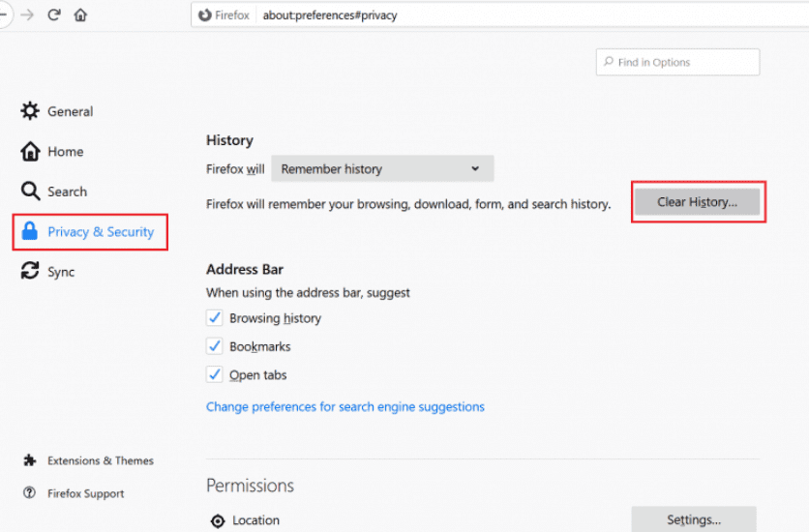Change preferences for search engine suggestions link
809x532 pixels.
coord(345,406)
